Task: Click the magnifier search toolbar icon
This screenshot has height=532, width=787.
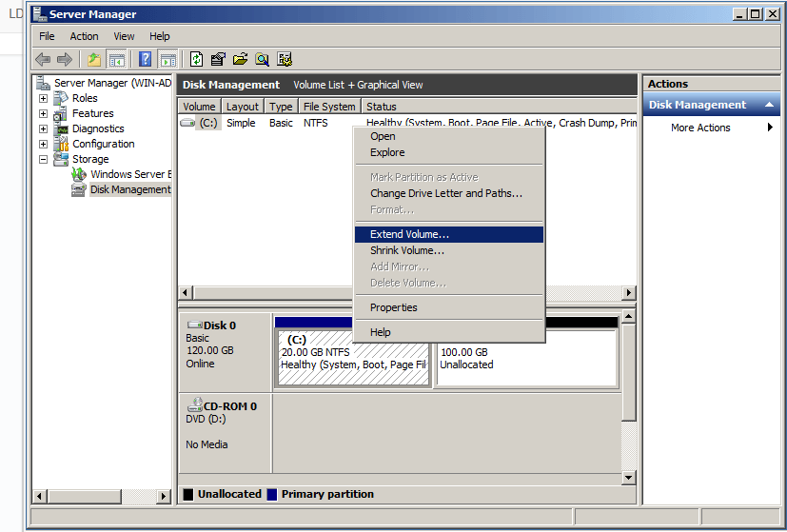Action: coord(262,60)
